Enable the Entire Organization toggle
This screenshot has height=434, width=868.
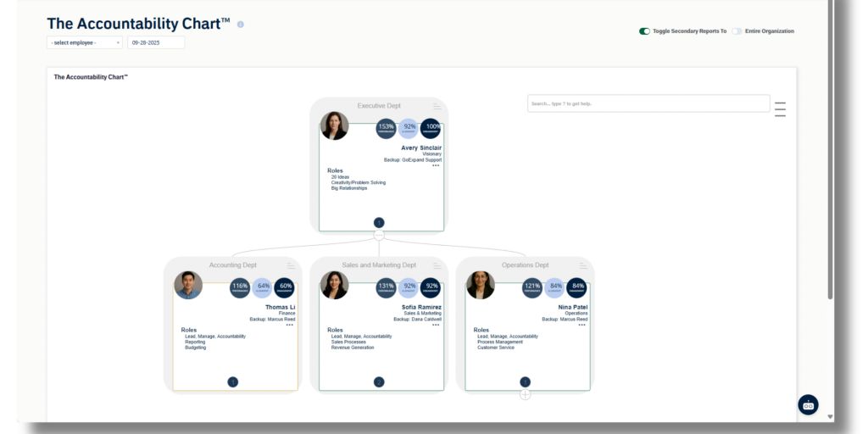tap(737, 31)
